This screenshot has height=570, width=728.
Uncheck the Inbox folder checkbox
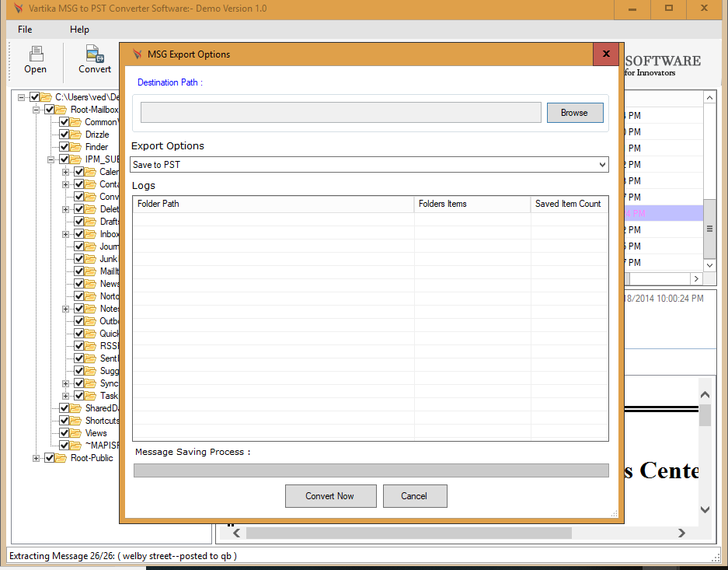[79, 234]
